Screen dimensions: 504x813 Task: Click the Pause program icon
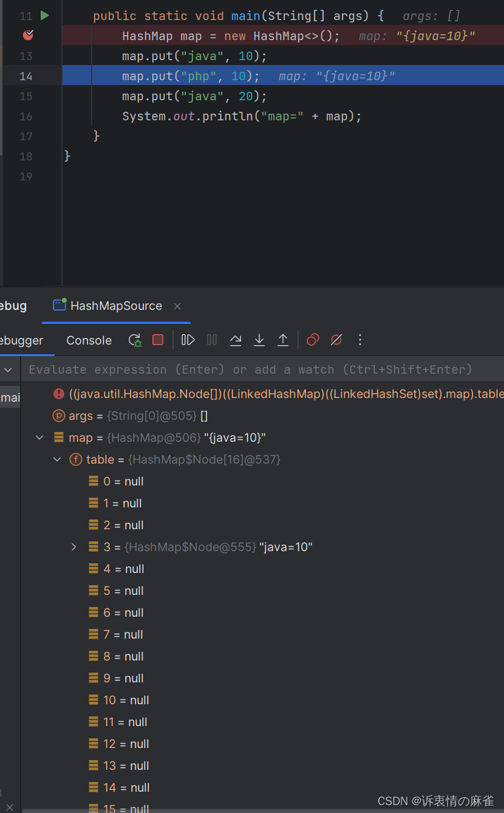pyautogui.click(x=212, y=340)
